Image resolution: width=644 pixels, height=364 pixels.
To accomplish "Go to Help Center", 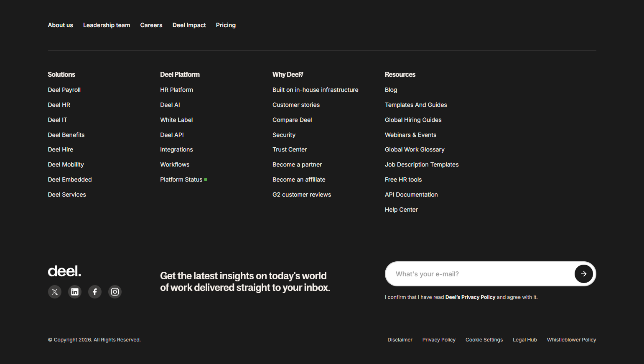I will 401,210.
